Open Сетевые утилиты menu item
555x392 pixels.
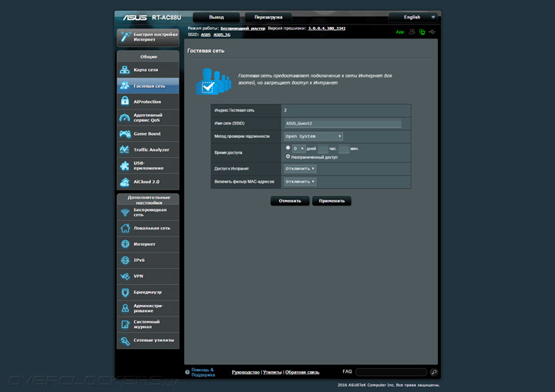[148, 340]
